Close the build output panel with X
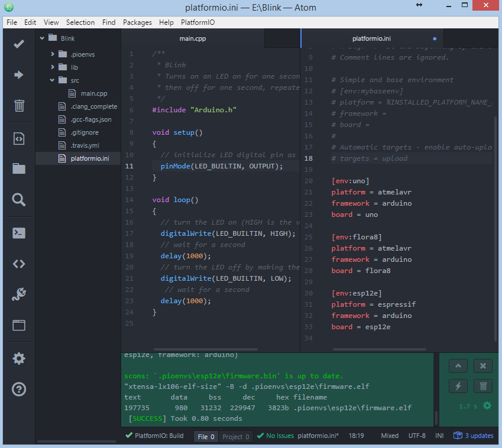The width and height of the screenshot is (502, 448). point(483,366)
